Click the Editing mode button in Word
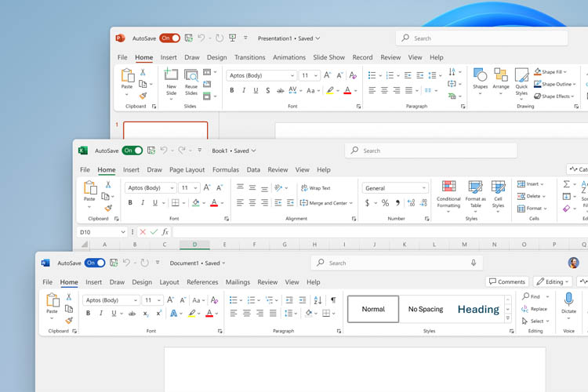Image resolution: width=588 pixels, height=392 pixels. [x=552, y=281]
